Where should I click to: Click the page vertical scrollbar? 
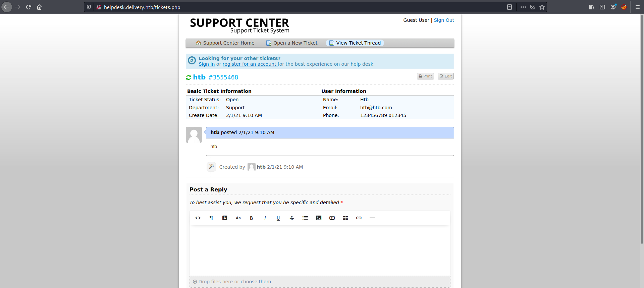pos(642,129)
